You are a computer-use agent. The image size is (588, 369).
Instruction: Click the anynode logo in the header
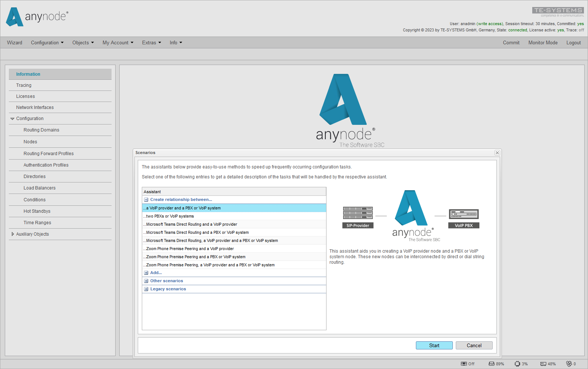(x=37, y=17)
